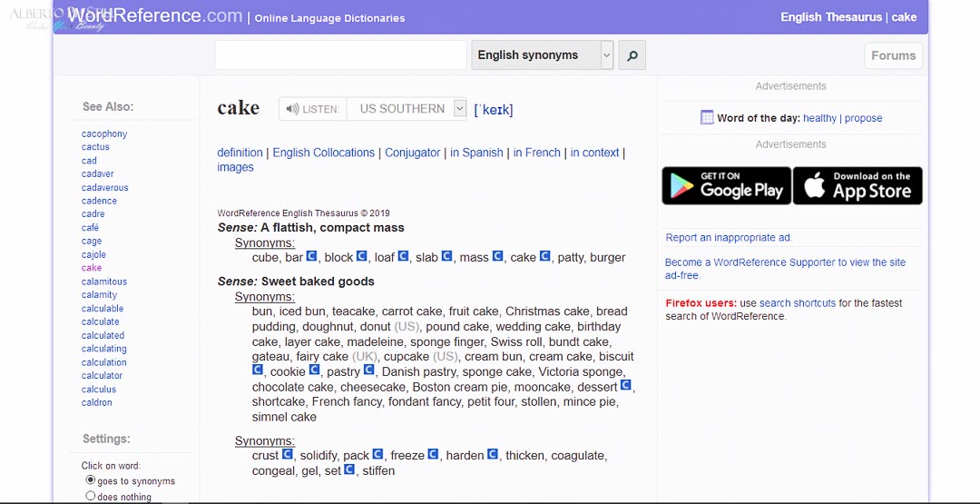Click the search text input field
The width and height of the screenshot is (980, 504).
pos(340,55)
